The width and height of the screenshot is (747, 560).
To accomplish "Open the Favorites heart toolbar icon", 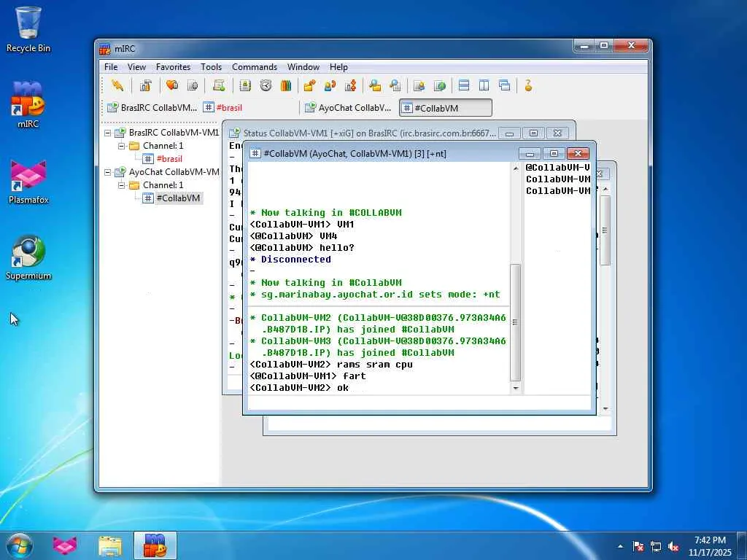I will [x=172, y=86].
